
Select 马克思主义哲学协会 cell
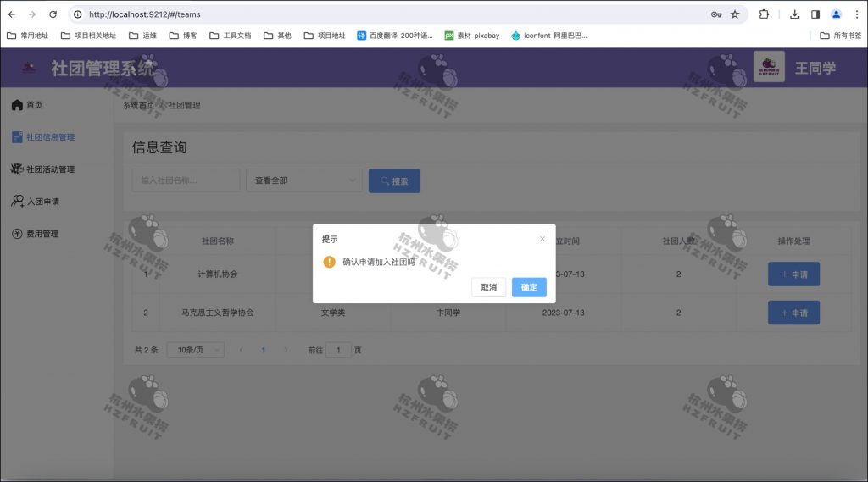[218, 313]
